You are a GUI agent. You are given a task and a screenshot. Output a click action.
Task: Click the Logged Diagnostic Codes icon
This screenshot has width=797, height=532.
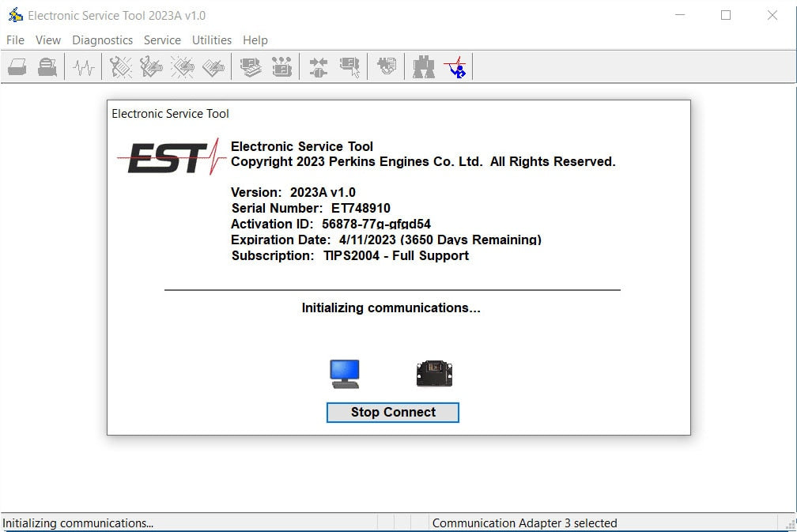click(x=151, y=67)
